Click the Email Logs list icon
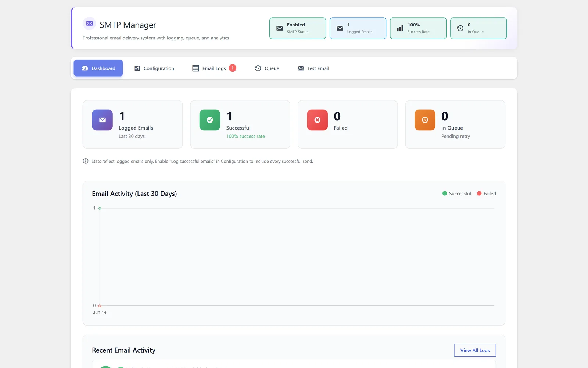This screenshot has height=368, width=588. 196,68
